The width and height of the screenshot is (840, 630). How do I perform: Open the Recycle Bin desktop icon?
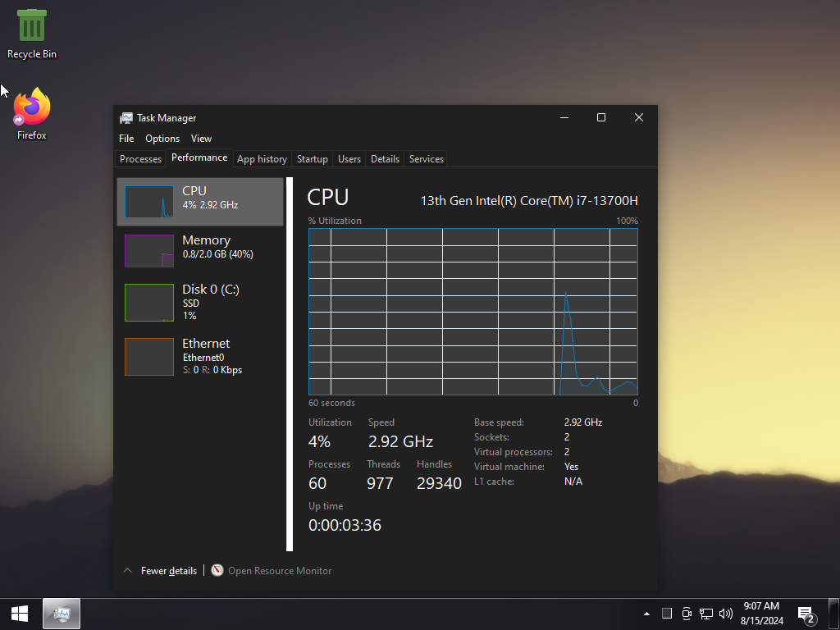tap(32, 34)
